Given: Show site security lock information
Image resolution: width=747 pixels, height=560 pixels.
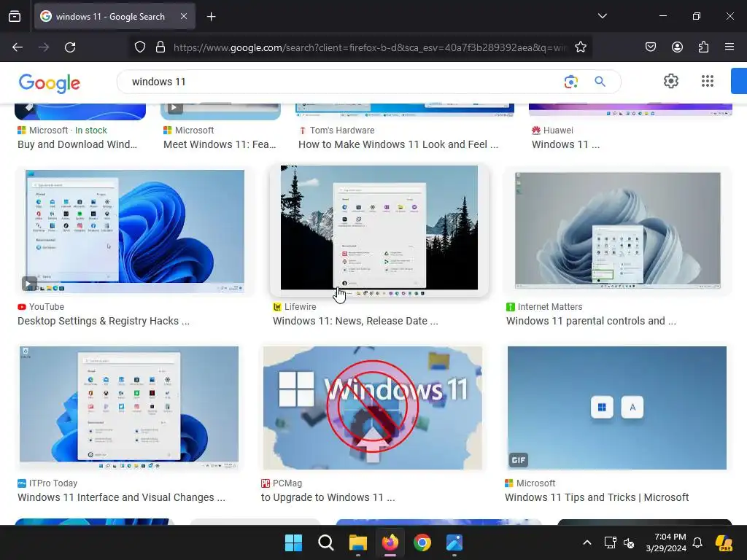Looking at the screenshot, I should click(160, 47).
